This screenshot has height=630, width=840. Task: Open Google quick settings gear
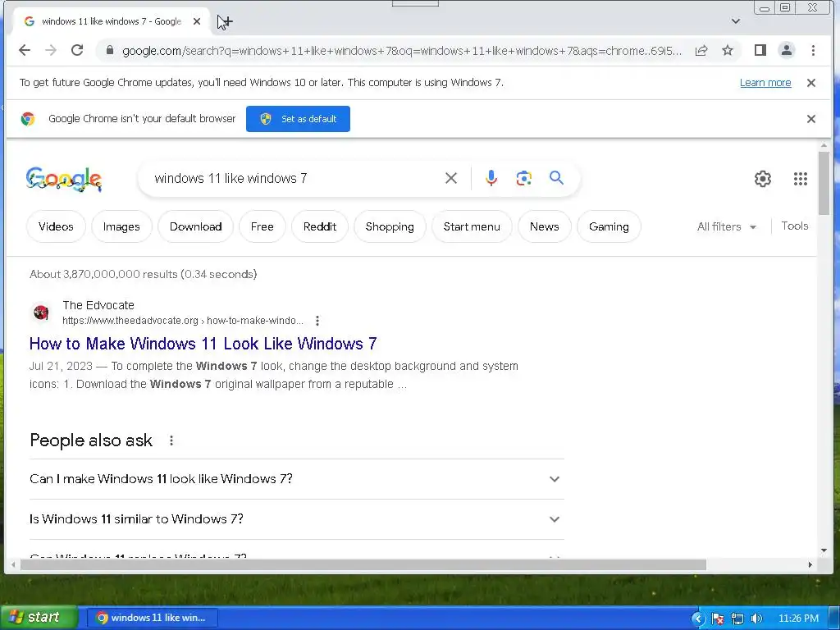point(762,178)
